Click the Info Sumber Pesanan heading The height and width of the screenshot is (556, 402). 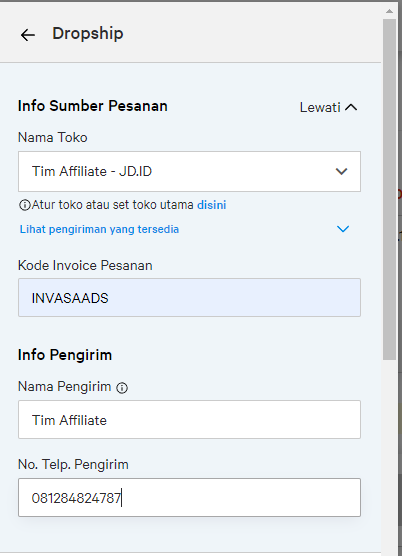point(93,106)
